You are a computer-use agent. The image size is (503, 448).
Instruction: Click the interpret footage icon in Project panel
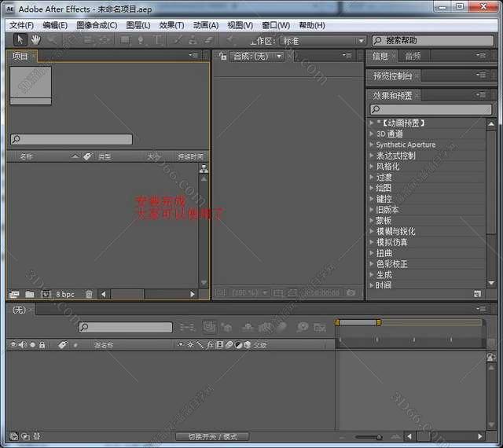[x=14, y=294]
